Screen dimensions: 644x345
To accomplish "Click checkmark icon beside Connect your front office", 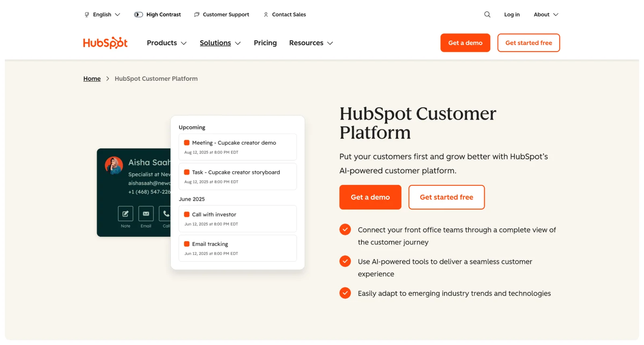I will 345,229.
